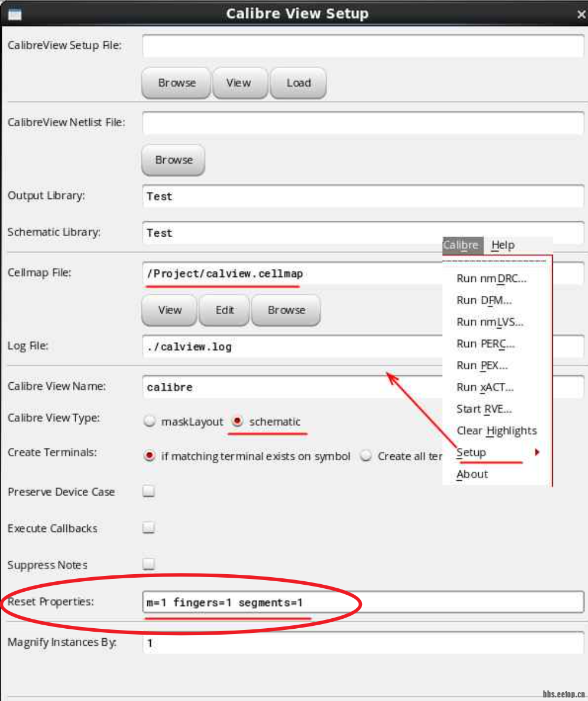The width and height of the screenshot is (588, 701).
Task: Load the CalibreView setup file
Action: click(x=298, y=83)
